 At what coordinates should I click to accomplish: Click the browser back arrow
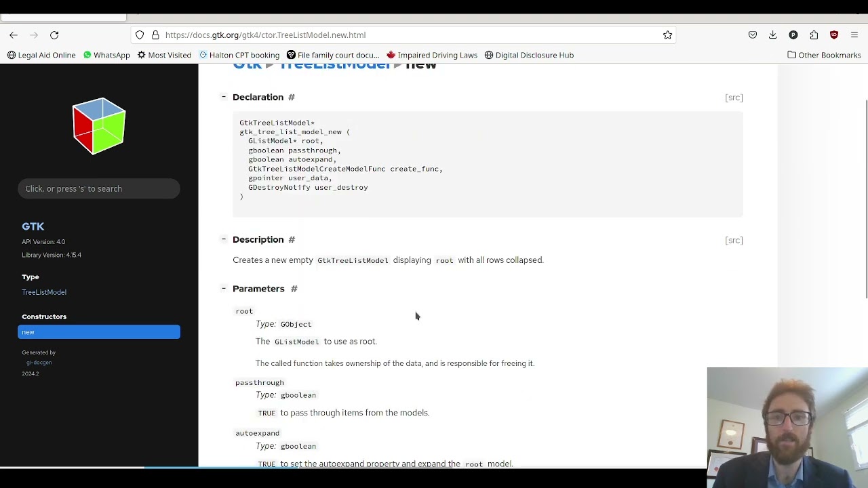(x=14, y=35)
